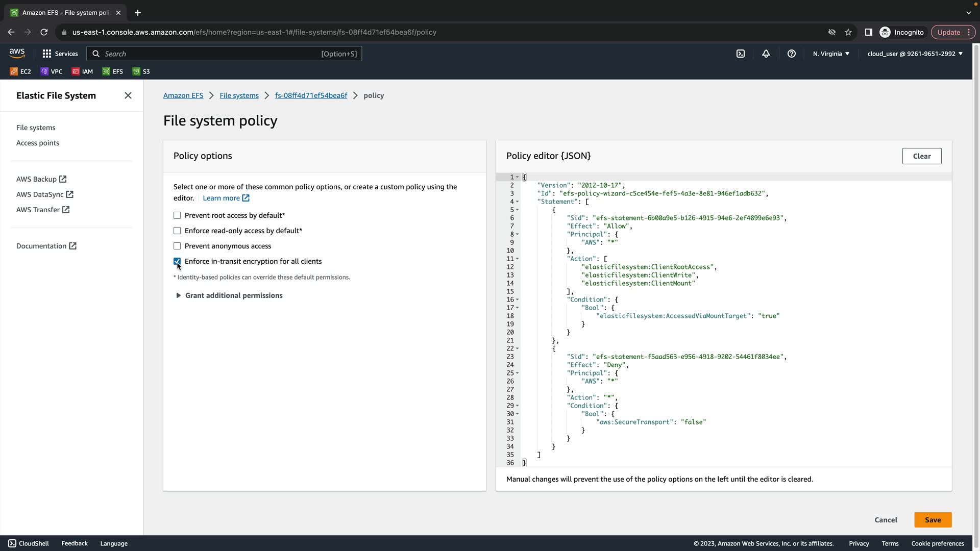This screenshot has height=551, width=980.
Task: Save the file system policy
Action: [x=933, y=520]
